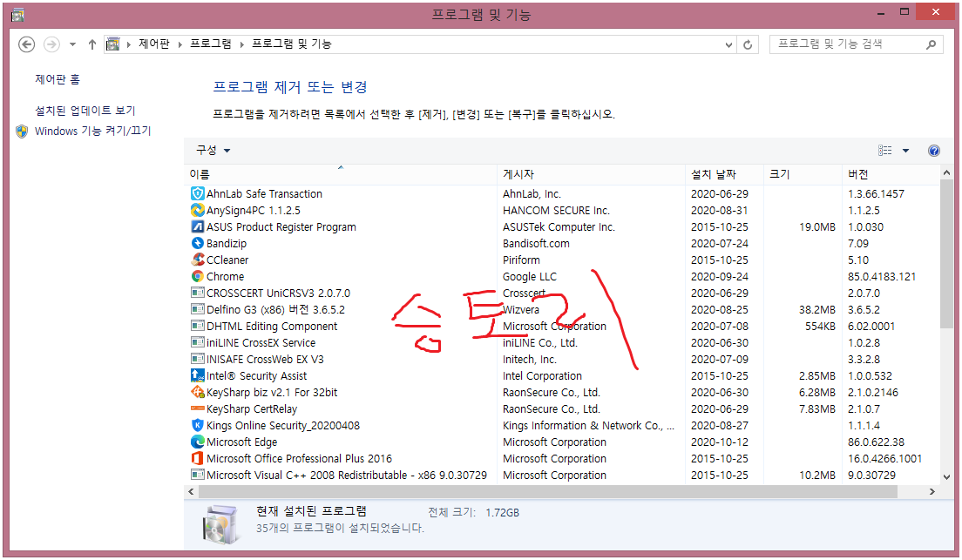Viewport: 962px width, 560px height.
Task: Click the view layout icon in toolbar
Action: [884, 151]
